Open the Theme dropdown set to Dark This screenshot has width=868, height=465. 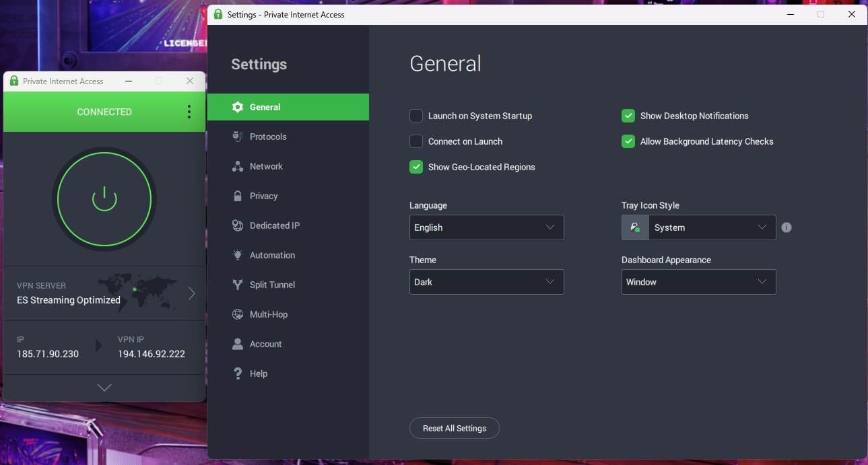click(x=486, y=282)
